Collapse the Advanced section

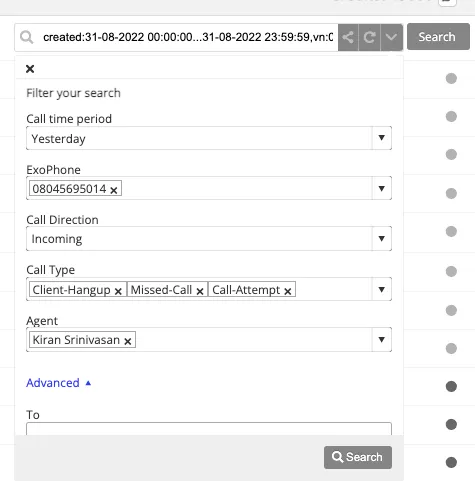[x=59, y=383]
